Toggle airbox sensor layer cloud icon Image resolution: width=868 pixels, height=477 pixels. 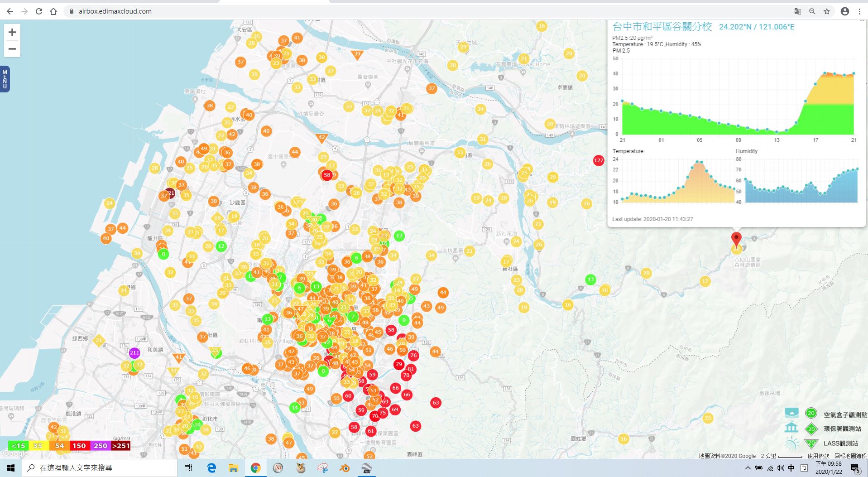click(791, 413)
